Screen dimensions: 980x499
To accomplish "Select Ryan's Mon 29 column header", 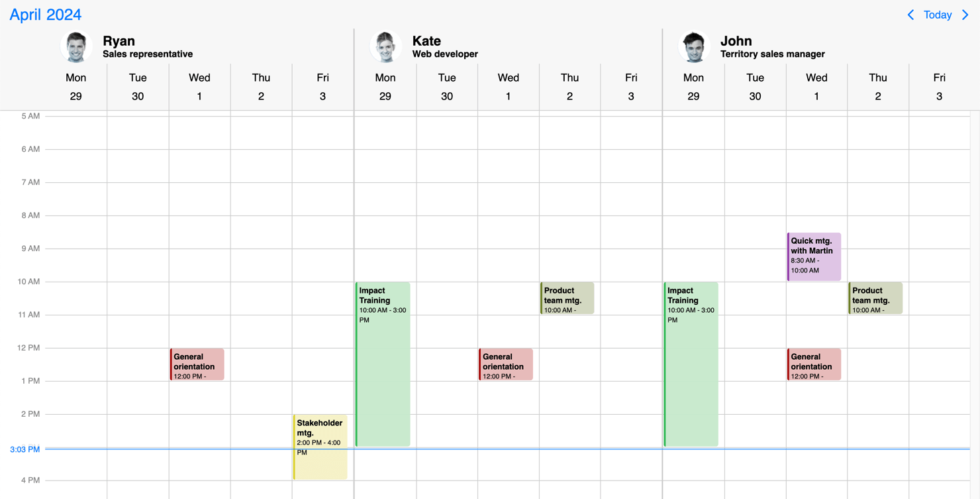I will 76,87.
